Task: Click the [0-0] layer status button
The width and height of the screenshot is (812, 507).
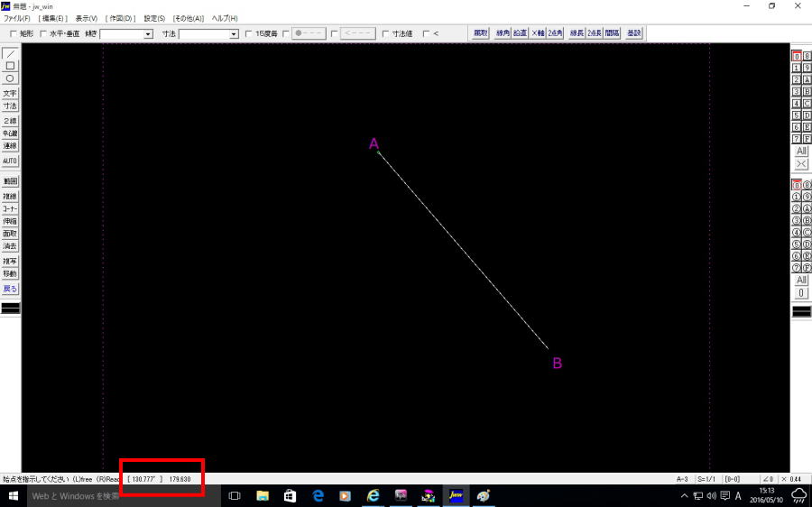Action: 733,480
